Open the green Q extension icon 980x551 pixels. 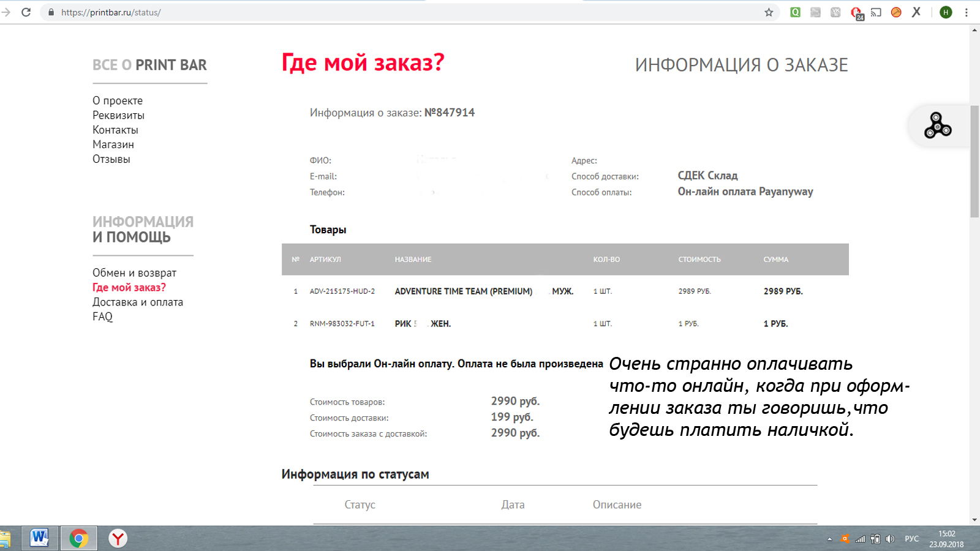coord(795,12)
